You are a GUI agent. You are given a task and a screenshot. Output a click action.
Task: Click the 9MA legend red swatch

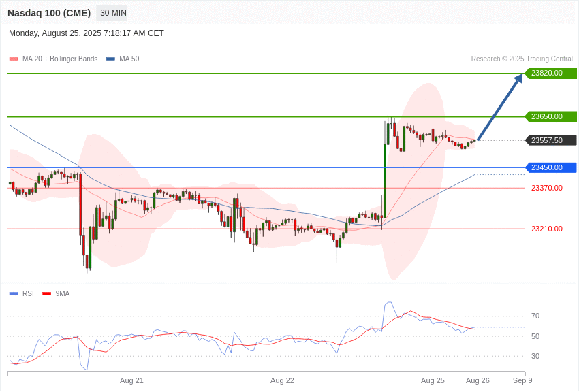[x=46, y=294]
